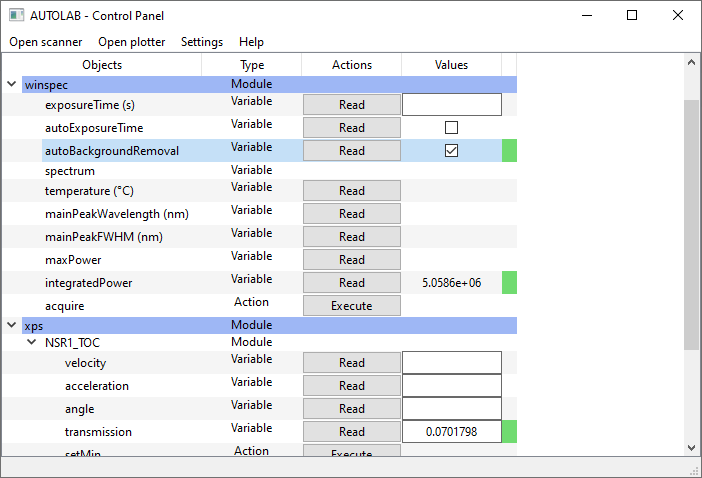Screen dimensions: 702x478
Task: Click the angle value input field
Action: (452, 409)
